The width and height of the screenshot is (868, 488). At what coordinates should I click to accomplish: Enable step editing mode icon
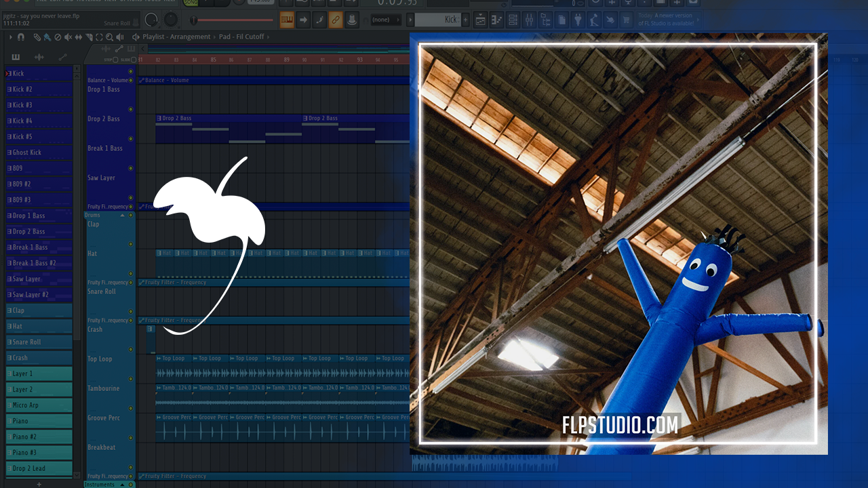[319, 20]
